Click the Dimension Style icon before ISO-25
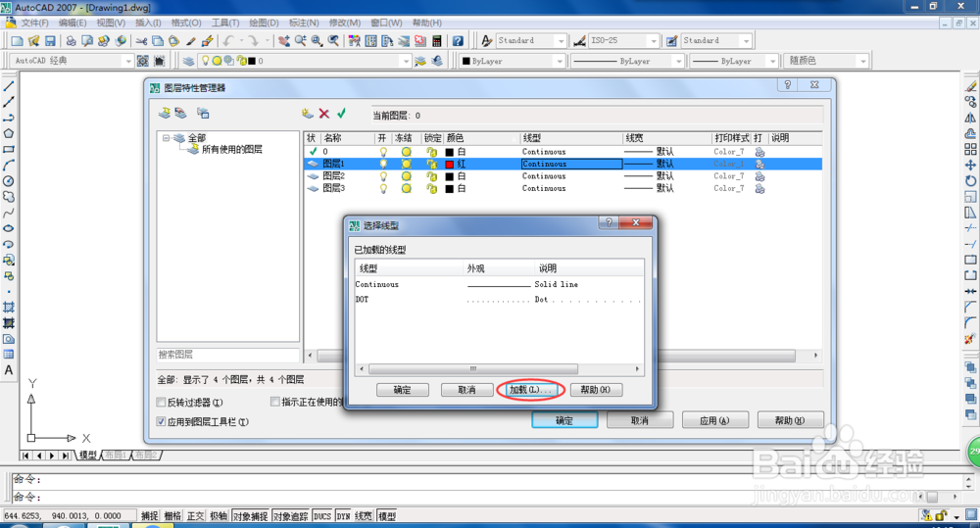This screenshot has height=528, width=980. pos(580,40)
